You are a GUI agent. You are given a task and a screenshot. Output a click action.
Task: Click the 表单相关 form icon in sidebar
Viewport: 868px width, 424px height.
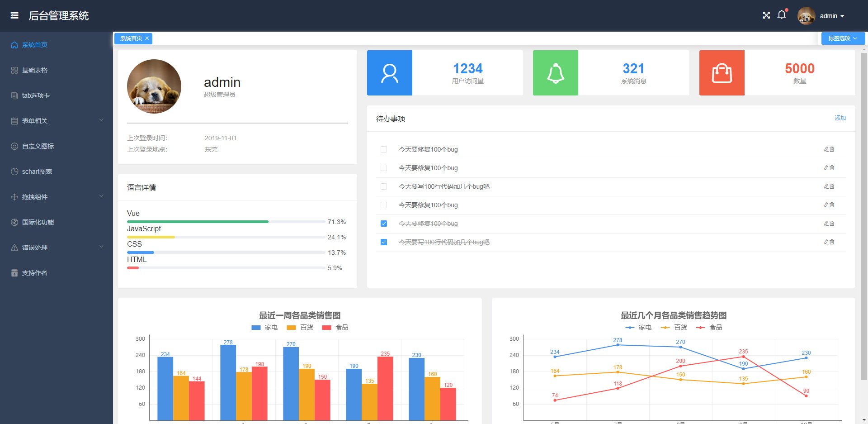pos(14,121)
